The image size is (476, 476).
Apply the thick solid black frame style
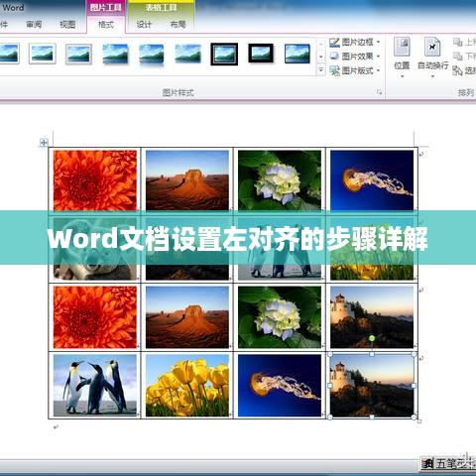coord(261,53)
